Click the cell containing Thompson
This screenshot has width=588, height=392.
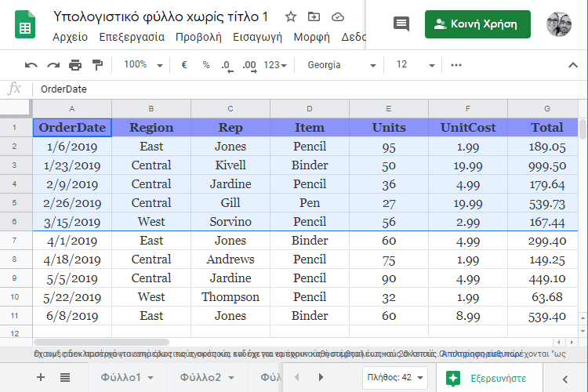(230, 297)
